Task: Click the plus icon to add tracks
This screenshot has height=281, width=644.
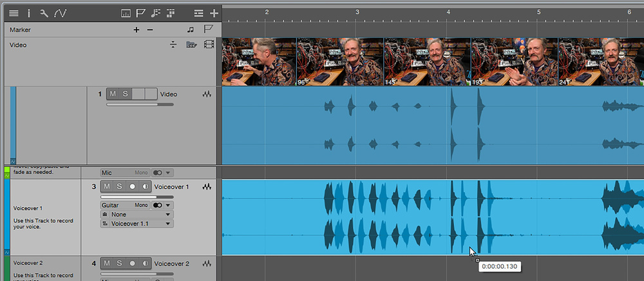Action: [x=214, y=13]
